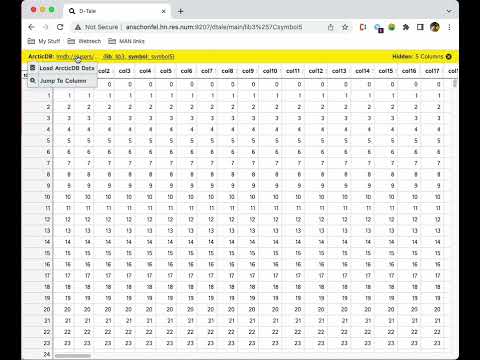Open the col13 column header
Viewport: 480px width, 360px height.
[339, 71]
